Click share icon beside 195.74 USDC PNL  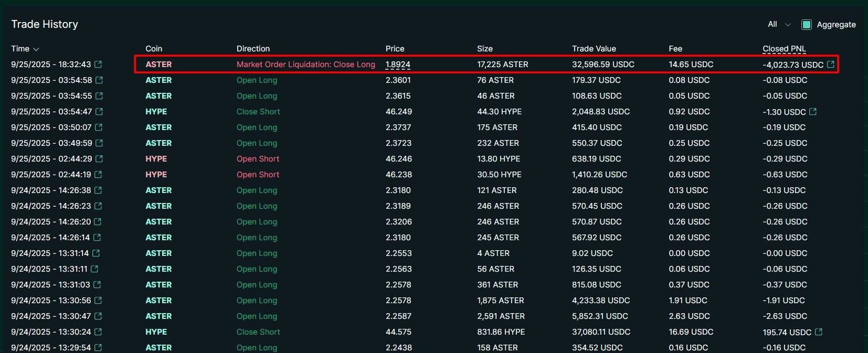(x=819, y=332)
